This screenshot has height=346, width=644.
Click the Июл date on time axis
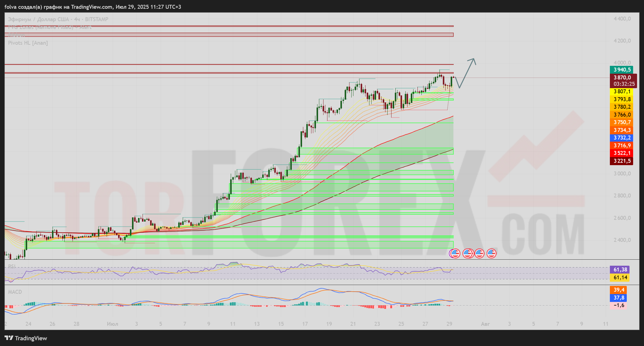[x=112, y=324]
